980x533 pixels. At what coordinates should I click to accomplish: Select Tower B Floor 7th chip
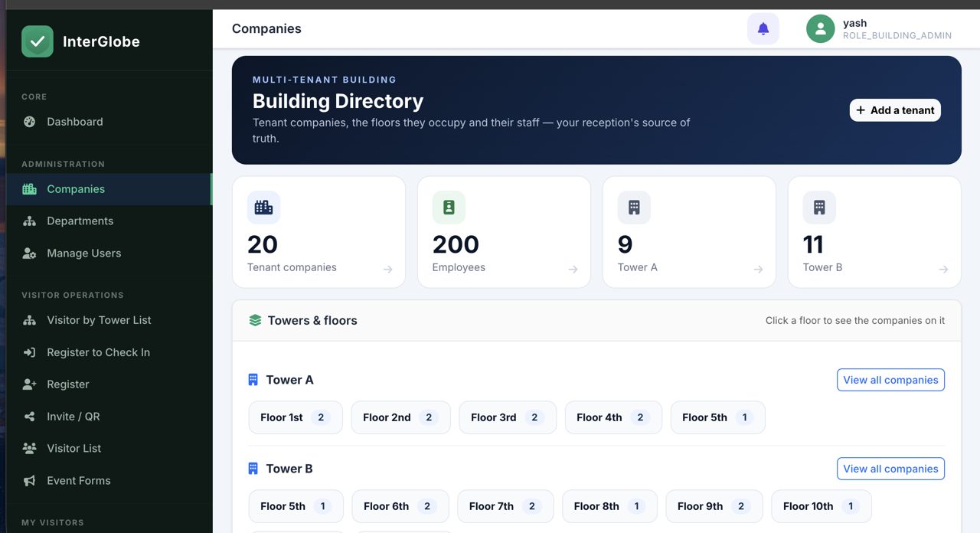505,506
